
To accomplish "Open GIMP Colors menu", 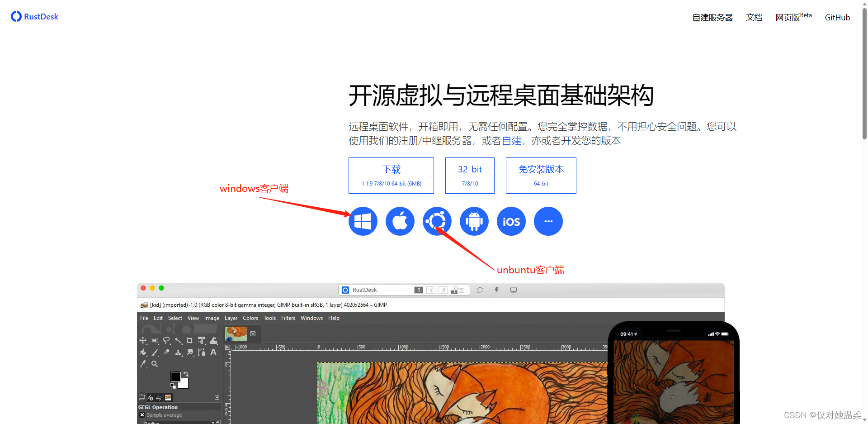I will click(250, 318).
